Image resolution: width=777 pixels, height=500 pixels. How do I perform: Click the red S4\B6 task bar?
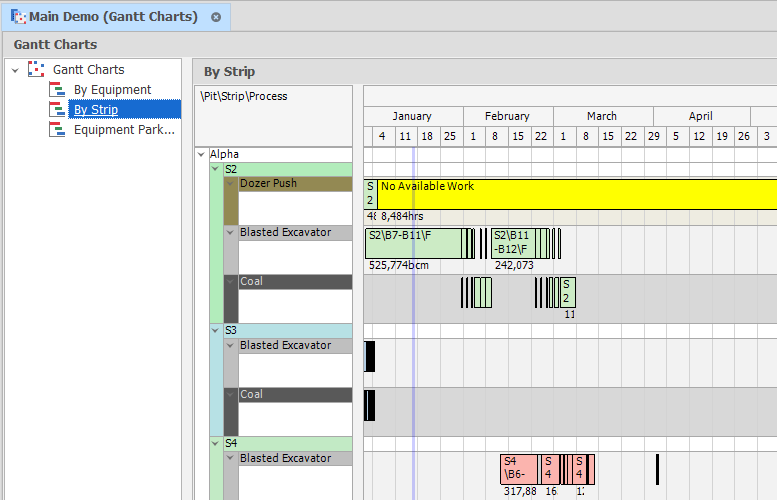[x=519, y=469]
